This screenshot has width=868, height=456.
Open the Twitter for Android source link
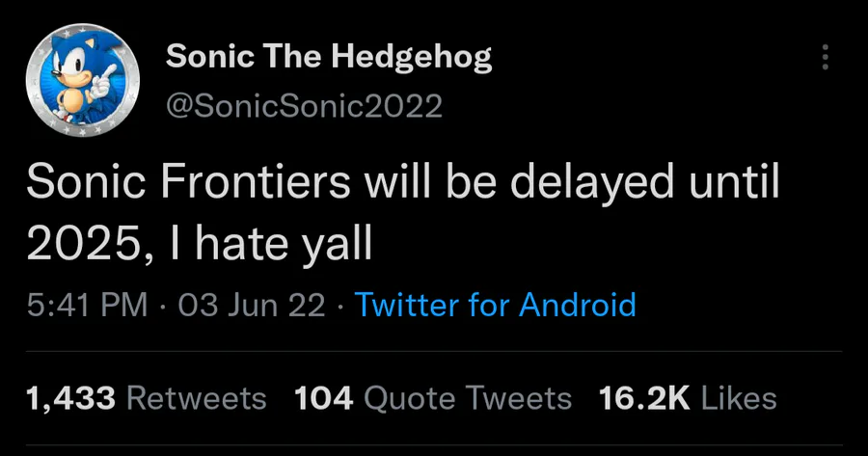(496, 306)
